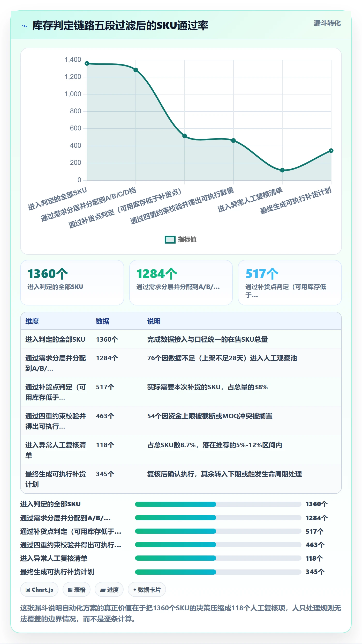The image size is (362, 644).
Task: Click the table cell 完成数据接入与口径统一的在售SKU总量
Action: point(207,339)
